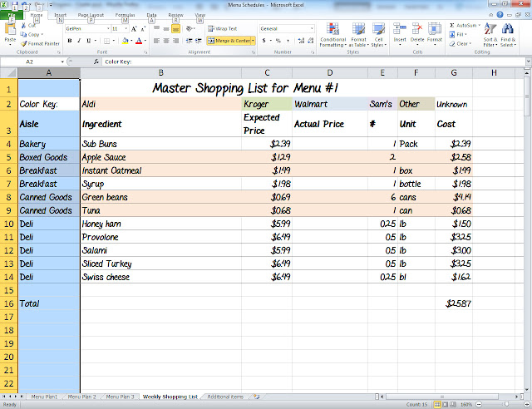Switch to Additional Items sheet

pyautogui.click(x=225, y=397)
